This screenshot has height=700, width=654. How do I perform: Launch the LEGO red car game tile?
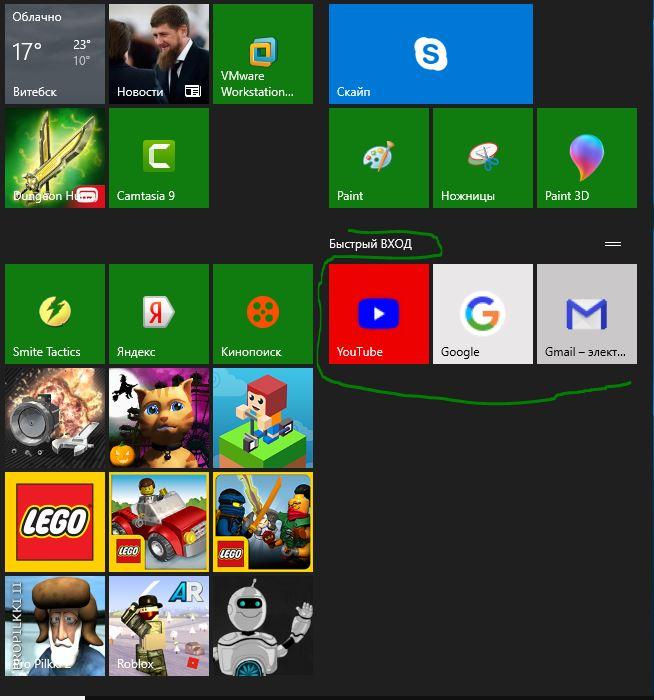click(x=159, y=522)
